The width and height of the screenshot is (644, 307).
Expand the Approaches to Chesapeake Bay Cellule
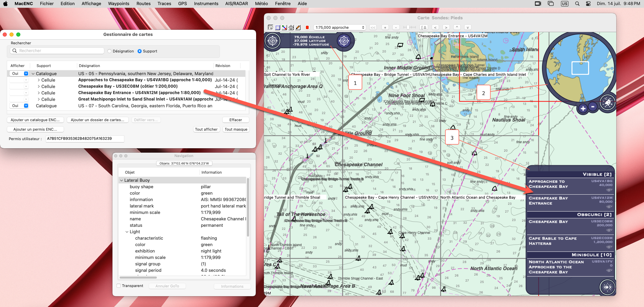39,80
